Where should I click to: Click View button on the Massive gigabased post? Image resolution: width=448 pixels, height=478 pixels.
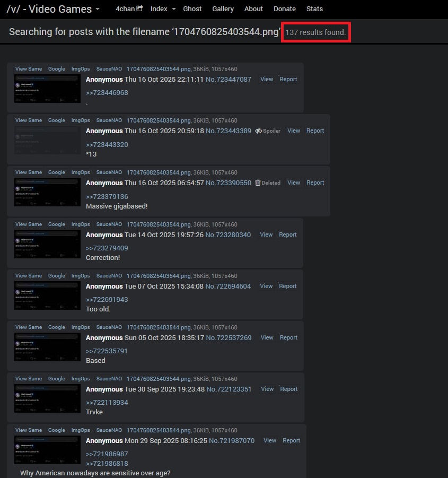(294, 182)
